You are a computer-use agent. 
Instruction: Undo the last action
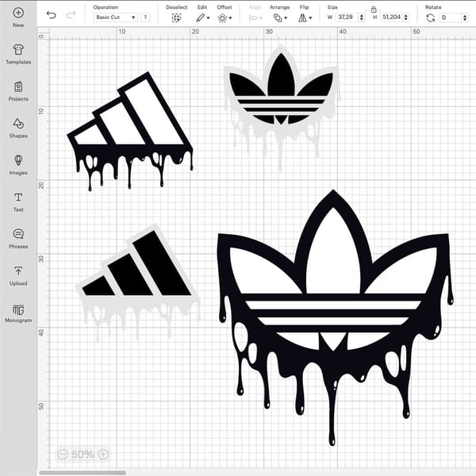point(51,15)
